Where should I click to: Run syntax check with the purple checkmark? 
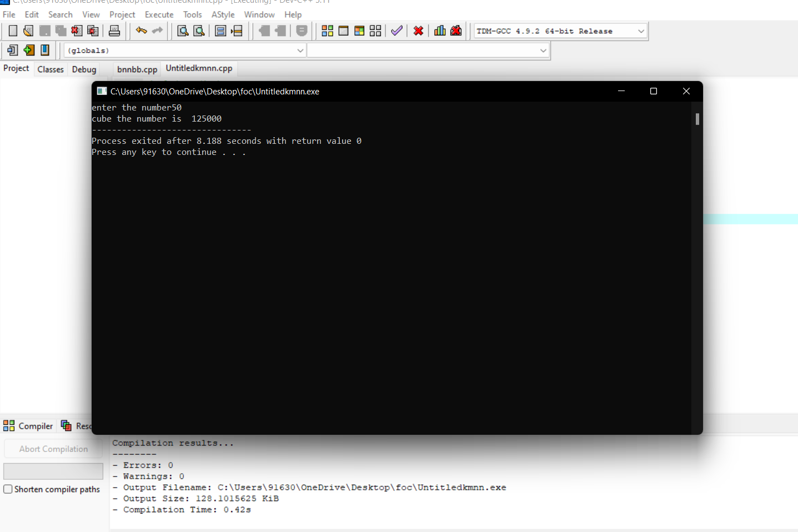point(397,31)
